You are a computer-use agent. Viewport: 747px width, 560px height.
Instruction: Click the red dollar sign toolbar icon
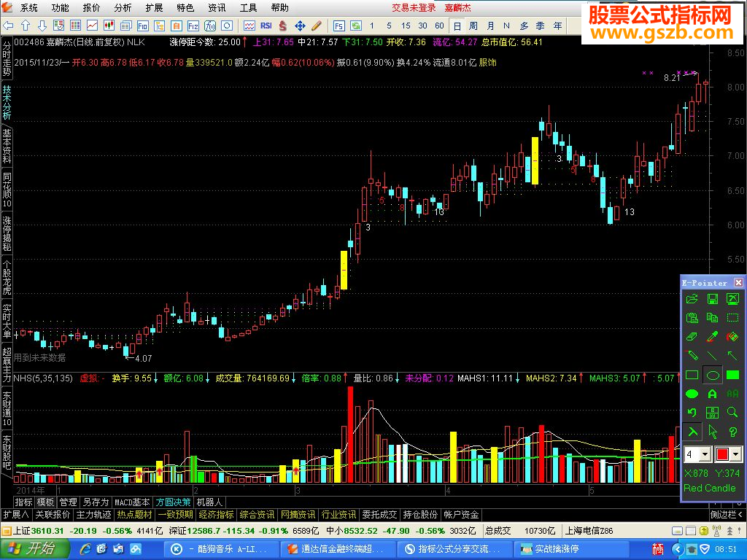tap(283, 26)
